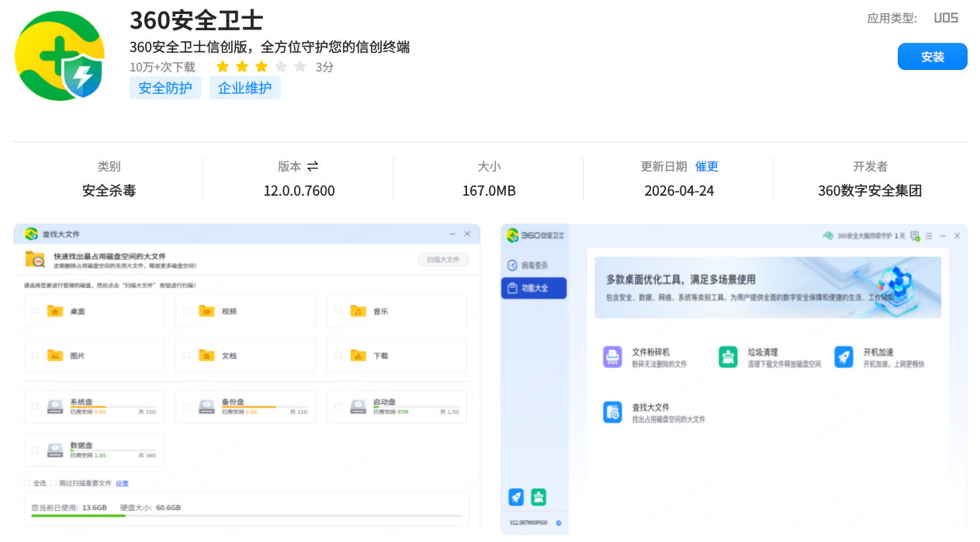
Task: Click the UOS application type logo
Action: [946, 18]
